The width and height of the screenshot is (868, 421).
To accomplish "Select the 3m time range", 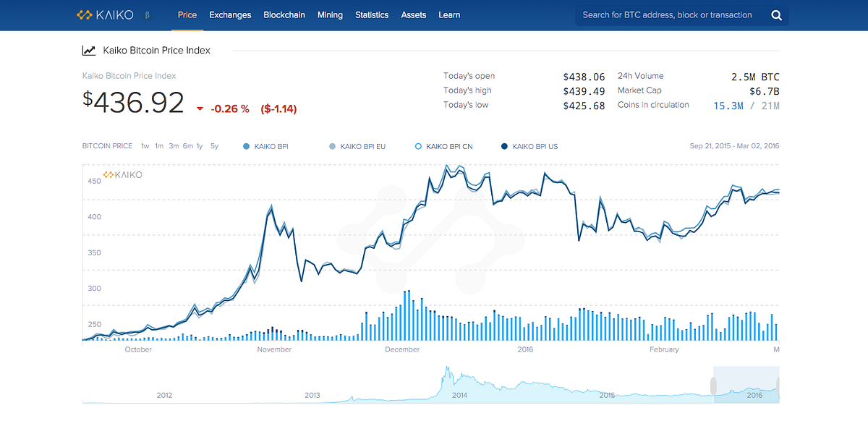I will [174, 146].
